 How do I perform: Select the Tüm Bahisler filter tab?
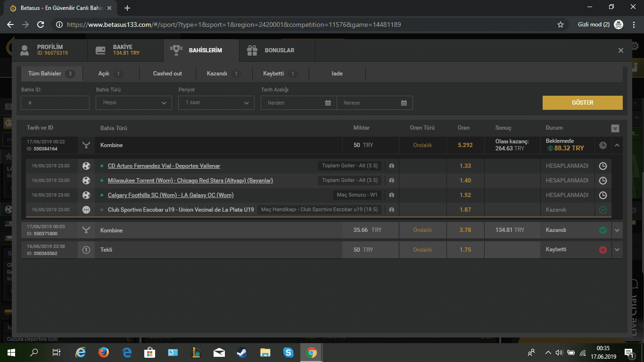tap(51, 74)
